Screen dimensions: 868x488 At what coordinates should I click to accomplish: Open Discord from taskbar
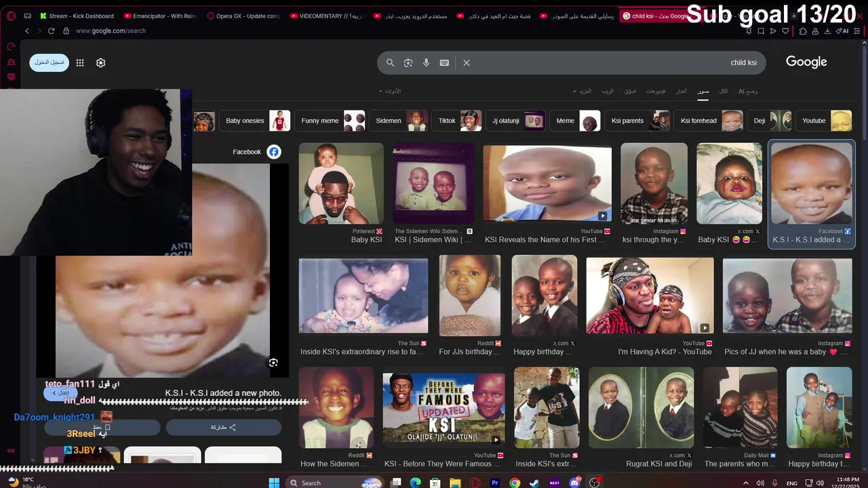tap(575, 483)
